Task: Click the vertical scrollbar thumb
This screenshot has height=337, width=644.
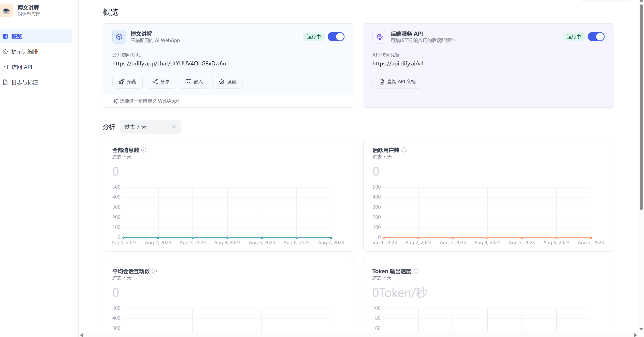Action: point(641,107)
